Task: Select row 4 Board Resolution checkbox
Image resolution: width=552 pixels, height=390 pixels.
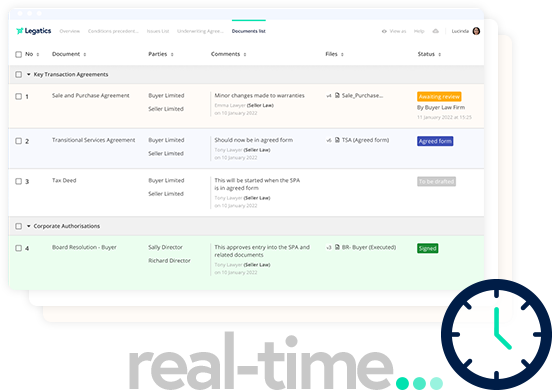Action: point(19,248)
